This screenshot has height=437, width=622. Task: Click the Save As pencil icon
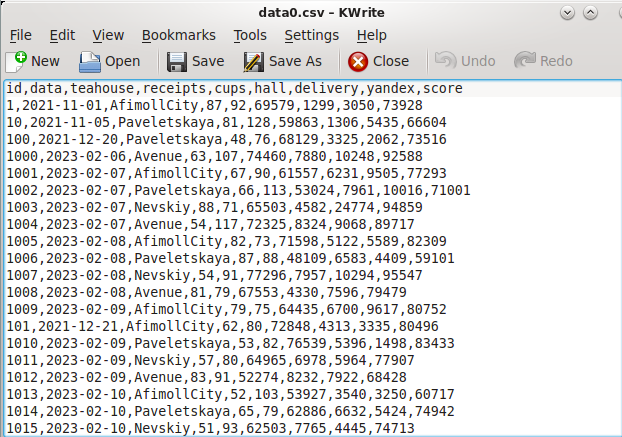[x=253, y=62]
